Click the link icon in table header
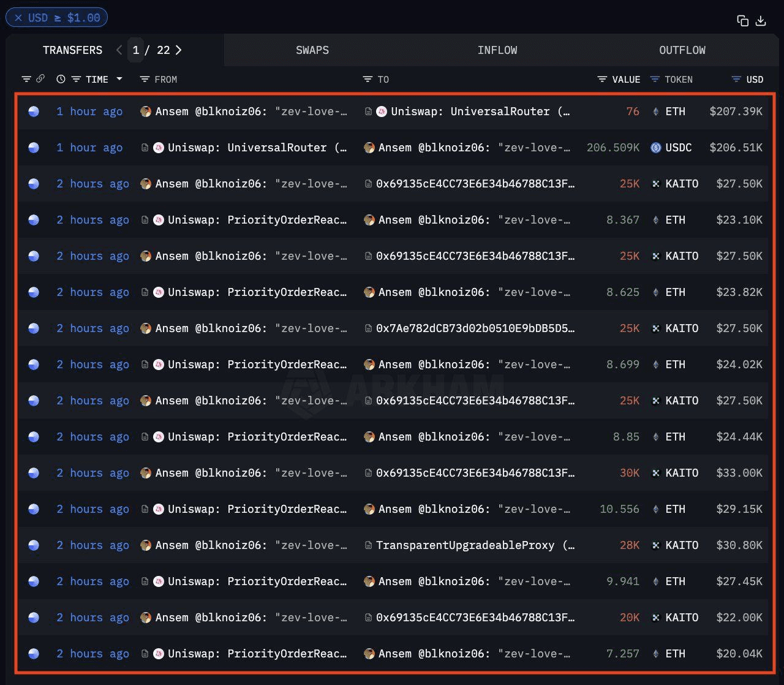784x685 pixels. 40,78
